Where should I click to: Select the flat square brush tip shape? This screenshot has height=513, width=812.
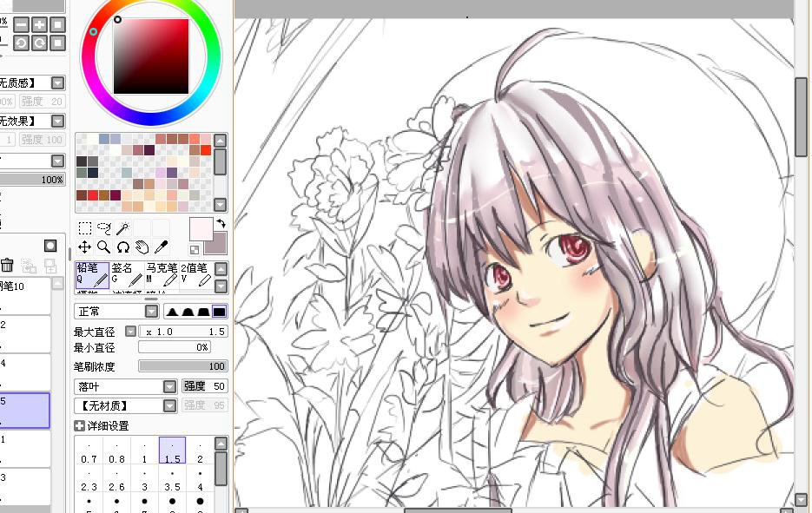pos(219,312)
